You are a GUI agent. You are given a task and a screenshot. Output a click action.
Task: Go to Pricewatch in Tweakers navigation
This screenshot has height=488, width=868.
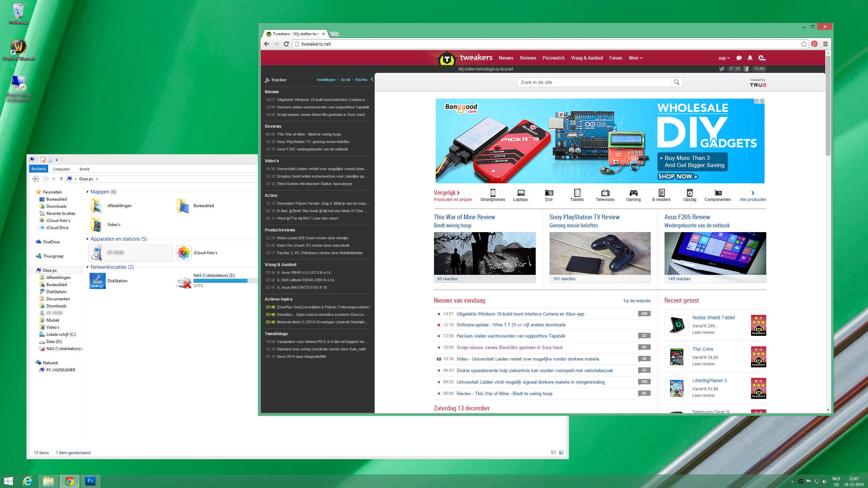pos(553,58)
